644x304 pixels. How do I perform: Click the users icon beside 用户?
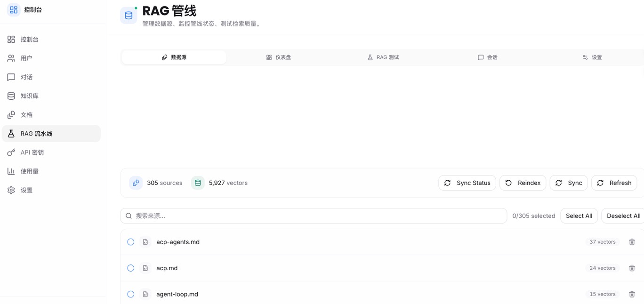(x=11, y=58)
